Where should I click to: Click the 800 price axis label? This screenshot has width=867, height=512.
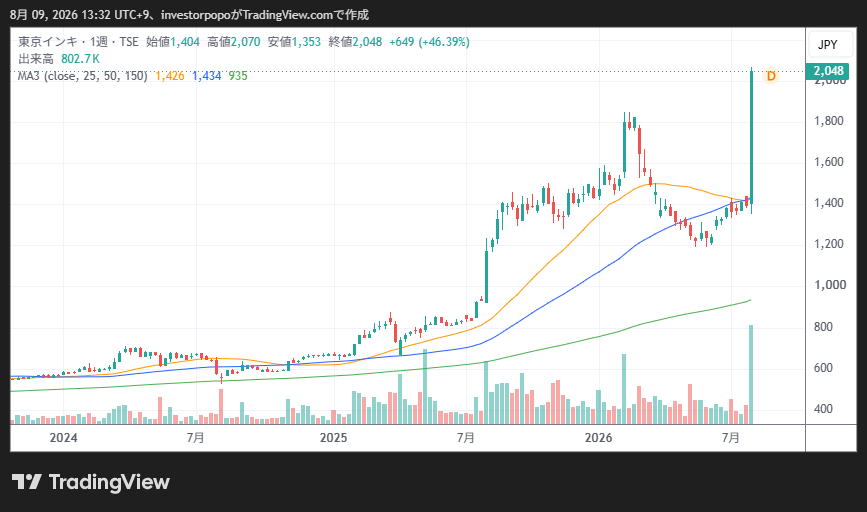click(x=823, y=327)
